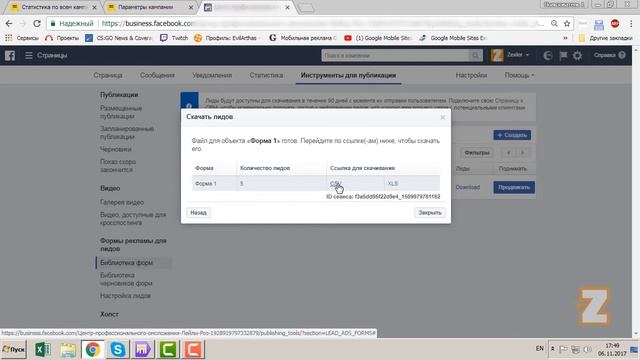Screen dimensions: 640x360
Task: Open the Настройки tab
Action: (471, 75)
